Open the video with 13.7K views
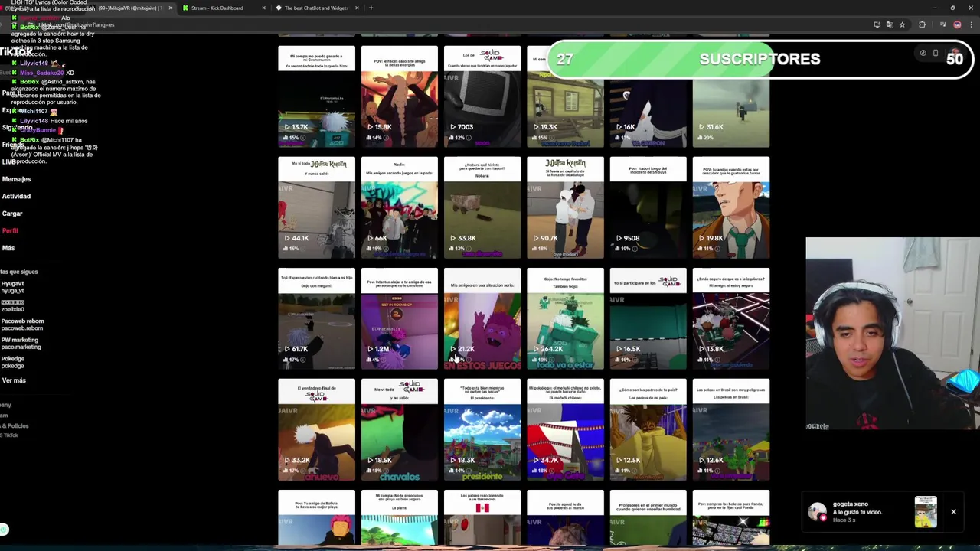 pyautogui.click(x=316, y=96)
